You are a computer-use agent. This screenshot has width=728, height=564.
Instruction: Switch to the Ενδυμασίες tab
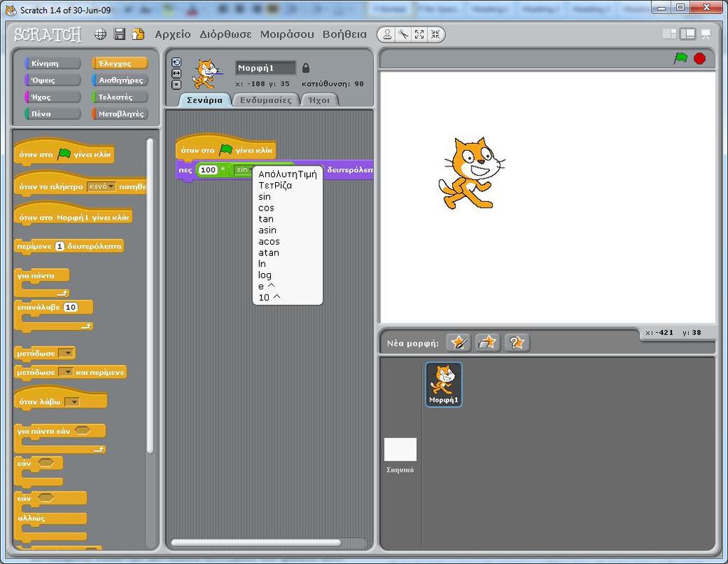[266, 100]
